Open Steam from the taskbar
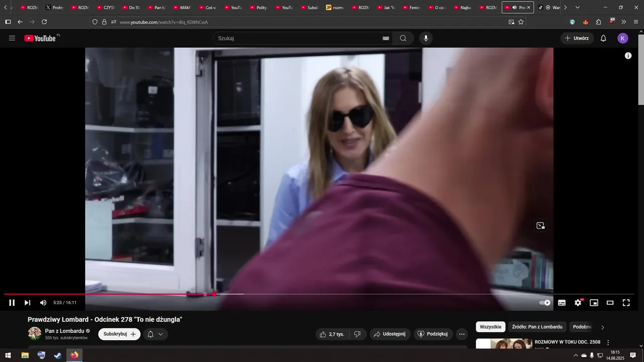 [58, 355]
